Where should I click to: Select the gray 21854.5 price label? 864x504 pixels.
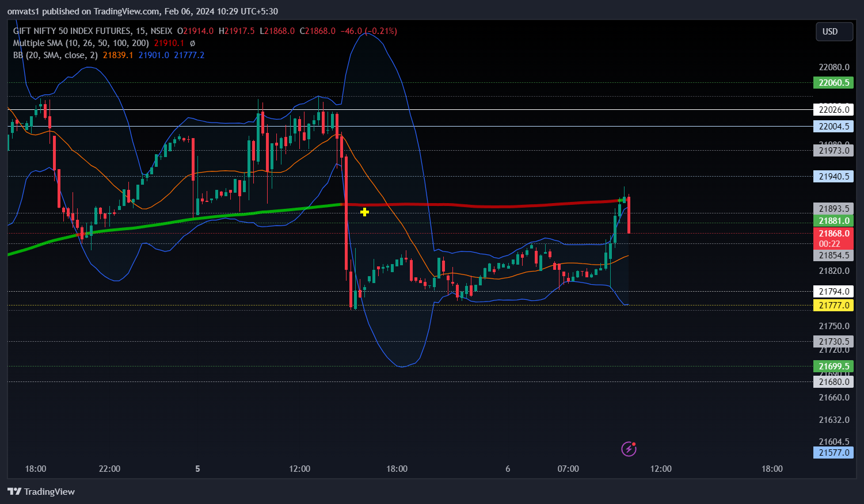click(x=833, y=255)
